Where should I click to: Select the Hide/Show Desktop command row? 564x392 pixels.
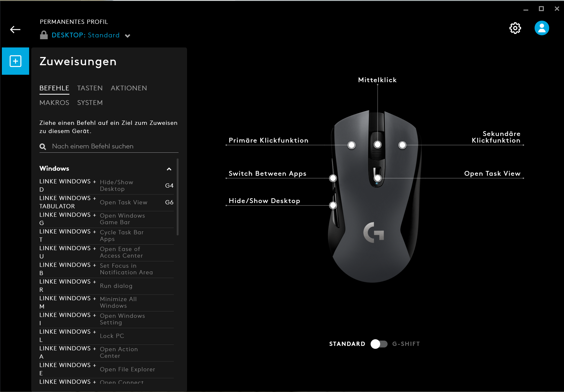106,186
